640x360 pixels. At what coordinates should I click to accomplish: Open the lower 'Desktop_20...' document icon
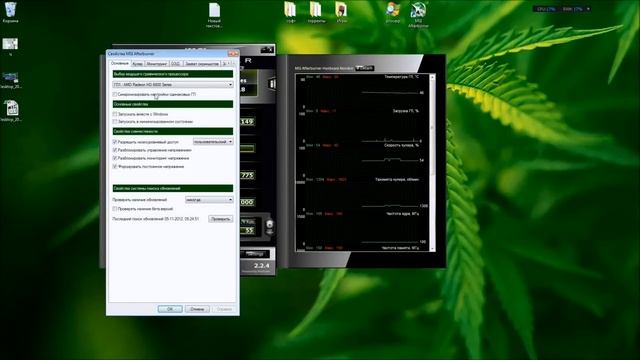point(11,111)
